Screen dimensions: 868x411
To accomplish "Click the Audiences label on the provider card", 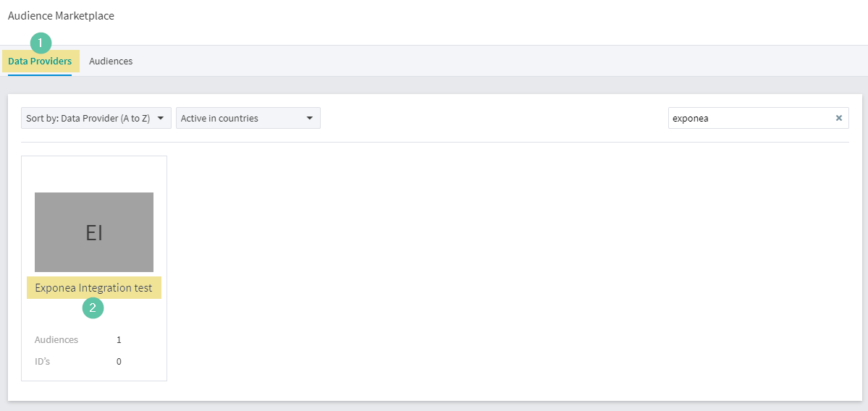I will point(56,339).
